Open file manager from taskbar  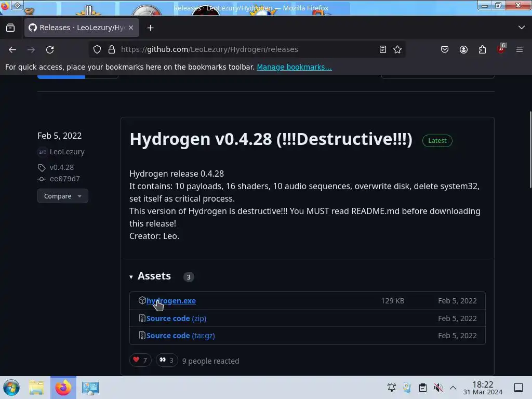click(36, 388)
